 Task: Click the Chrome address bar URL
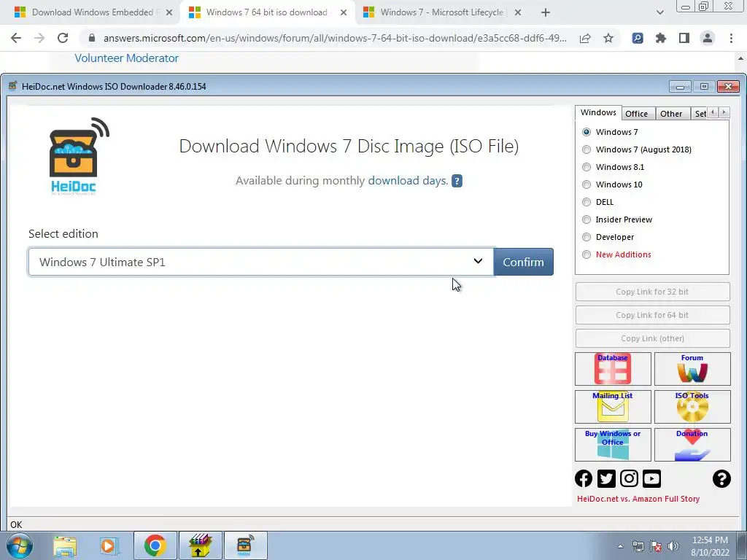(334, 38)
